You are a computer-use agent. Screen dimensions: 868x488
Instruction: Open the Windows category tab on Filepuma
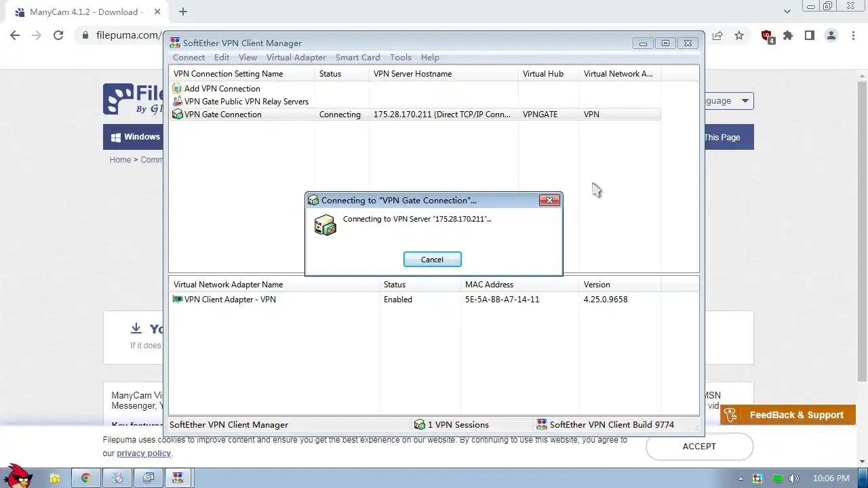[134, 137]
